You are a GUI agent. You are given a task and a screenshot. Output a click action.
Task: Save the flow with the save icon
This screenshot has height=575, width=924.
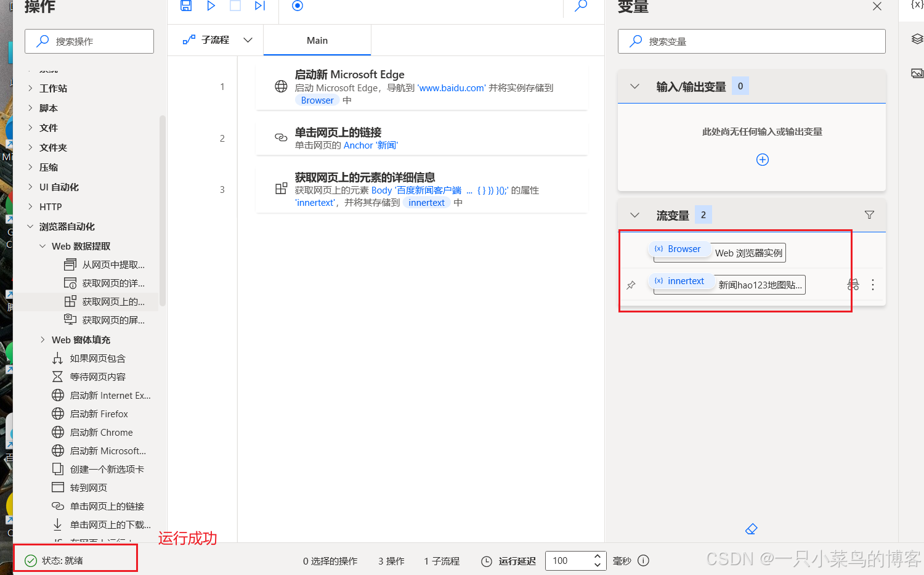point(186,6)
